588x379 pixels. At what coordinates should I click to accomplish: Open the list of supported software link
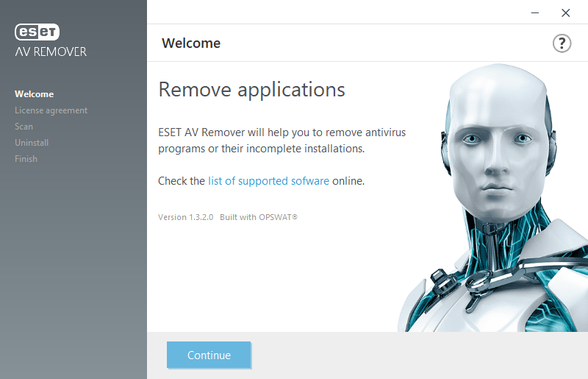[x=268, y=181]
